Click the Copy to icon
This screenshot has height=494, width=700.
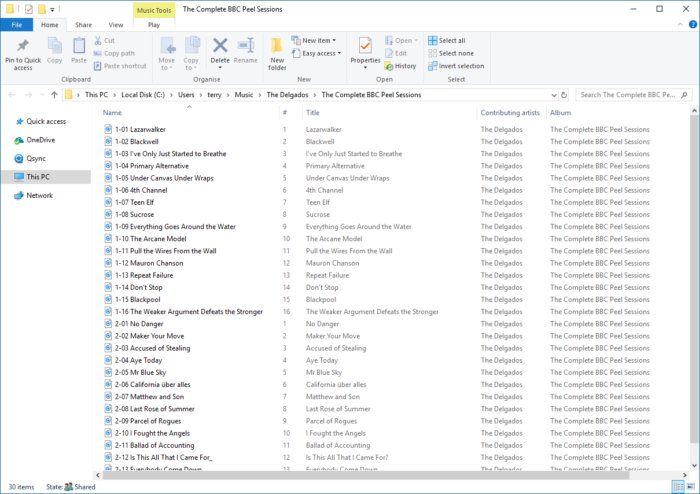point(192,46)
